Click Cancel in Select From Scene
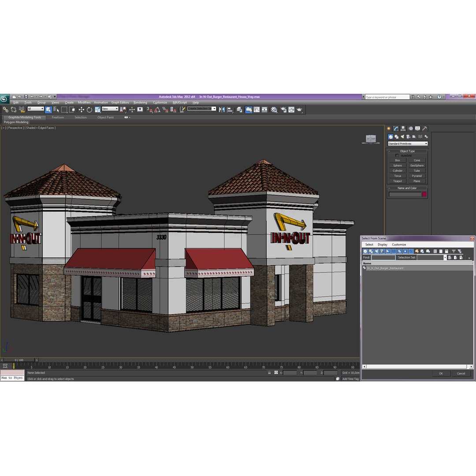Screen dimensions: 476x476 click(x=461, y=373)
